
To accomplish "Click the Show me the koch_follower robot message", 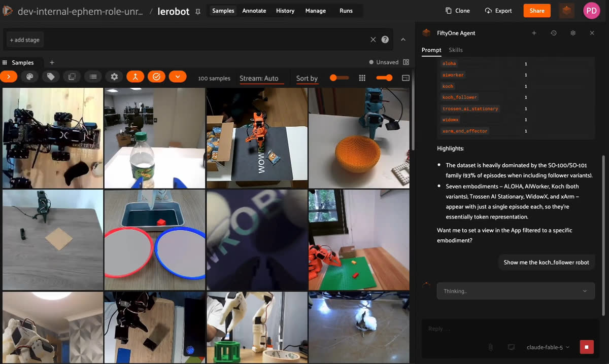I will pos(546,262).
